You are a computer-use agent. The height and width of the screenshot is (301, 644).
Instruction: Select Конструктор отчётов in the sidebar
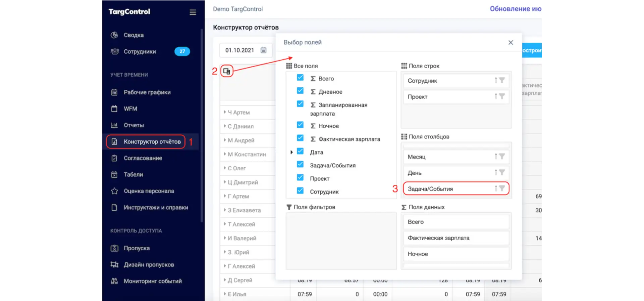coord(146,141)
